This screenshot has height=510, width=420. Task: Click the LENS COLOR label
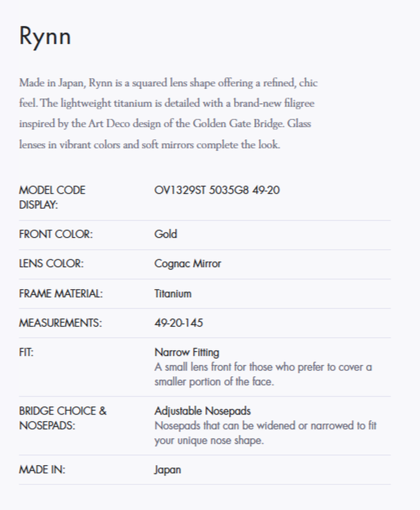tap(51, 263)
